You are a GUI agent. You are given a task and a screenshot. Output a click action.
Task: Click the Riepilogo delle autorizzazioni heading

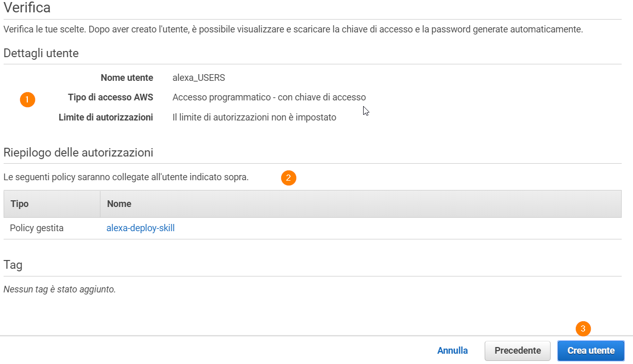point(78,152)
